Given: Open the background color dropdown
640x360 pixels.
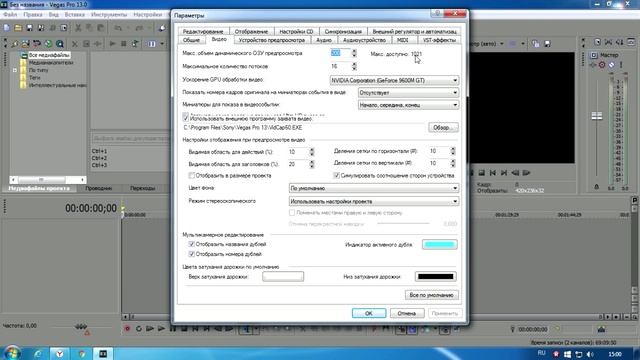Looking at the screenshot, I should [x=373, y=188].
